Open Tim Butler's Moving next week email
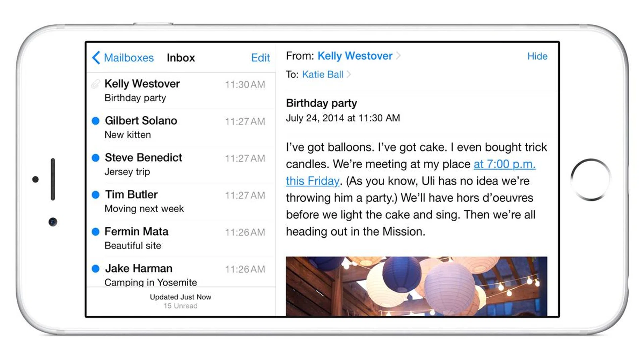644x361 pixels. point(181,201)
